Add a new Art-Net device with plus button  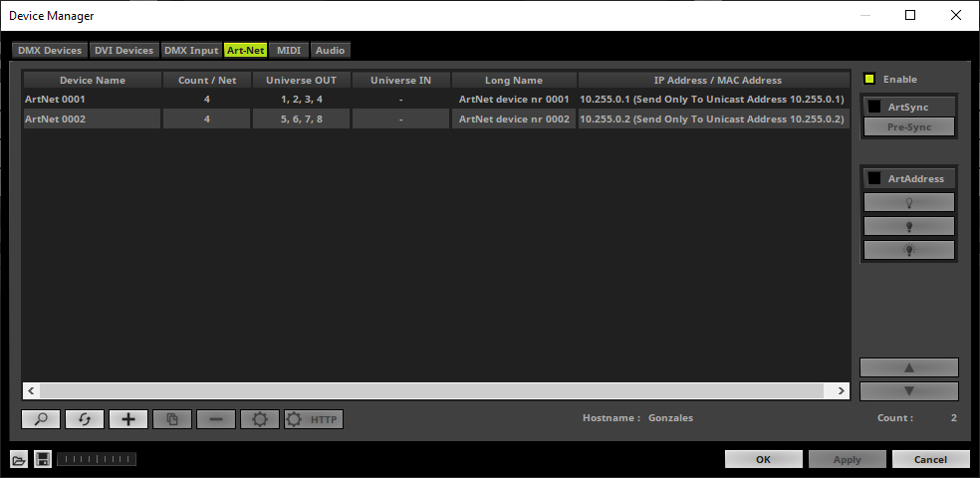[128, 419]
